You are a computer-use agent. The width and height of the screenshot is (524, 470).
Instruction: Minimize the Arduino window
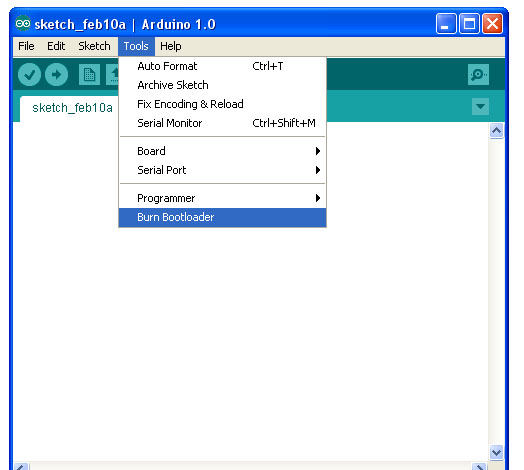(445, 24)
